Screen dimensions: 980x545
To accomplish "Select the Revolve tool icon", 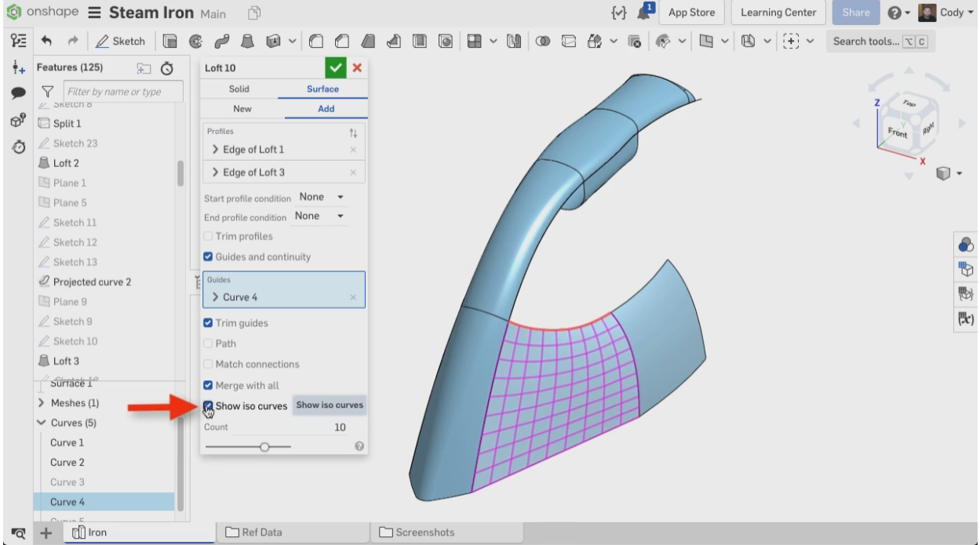I will click(195, 41).
